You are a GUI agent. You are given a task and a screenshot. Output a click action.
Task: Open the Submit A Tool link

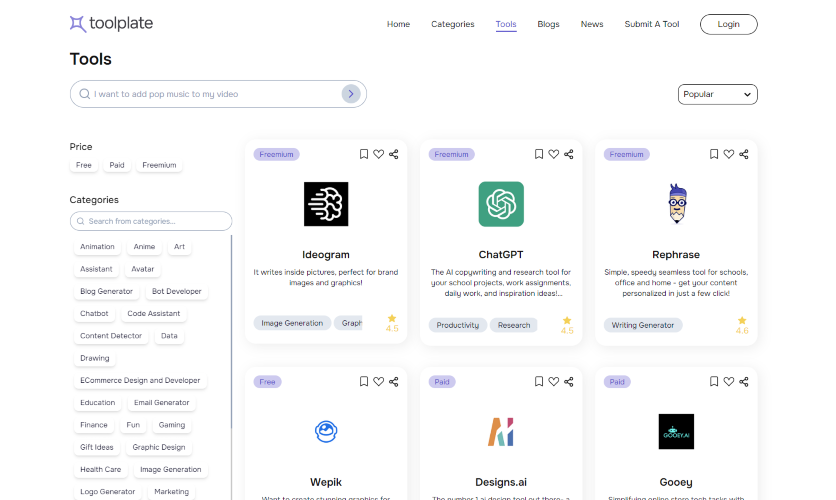coord(651,24)
